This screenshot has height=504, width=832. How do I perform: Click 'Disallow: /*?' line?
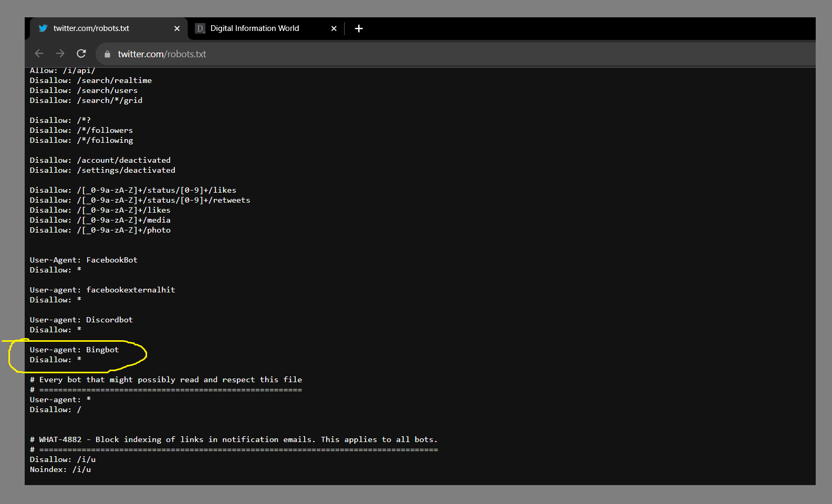[x=60, y=120]
